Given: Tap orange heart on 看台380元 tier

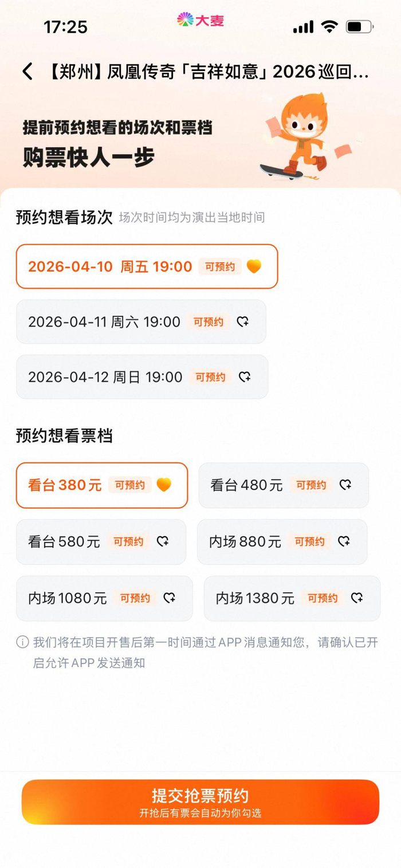Looking at the screenshot, I should [x=164, y=485].
